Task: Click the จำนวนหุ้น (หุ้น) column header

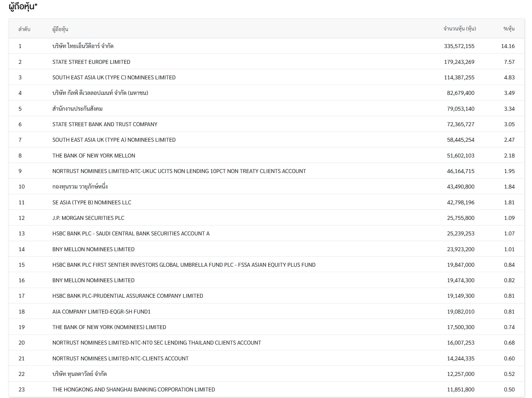Action: [x=460, y=29]
